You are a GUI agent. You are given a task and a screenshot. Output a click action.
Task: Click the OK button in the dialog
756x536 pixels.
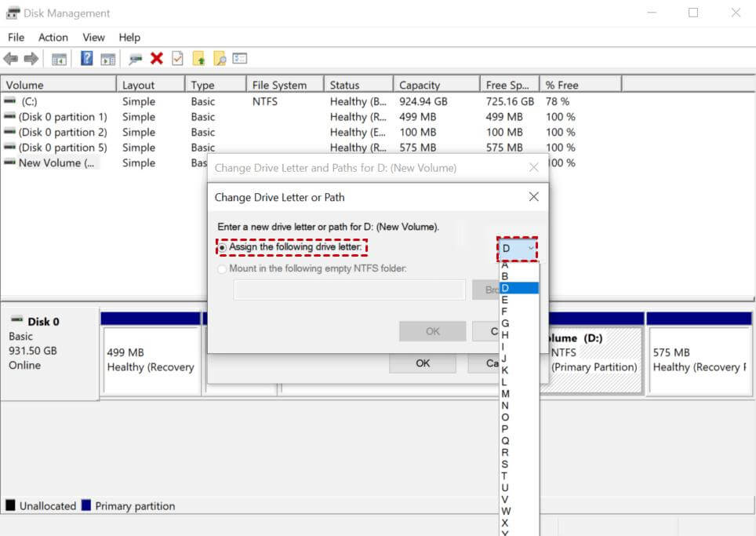431,331
